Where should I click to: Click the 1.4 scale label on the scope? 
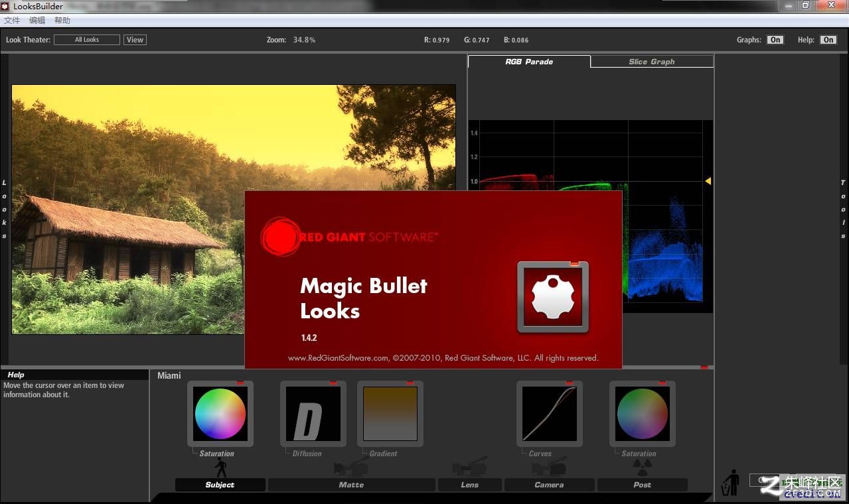[x=474, y=133]
